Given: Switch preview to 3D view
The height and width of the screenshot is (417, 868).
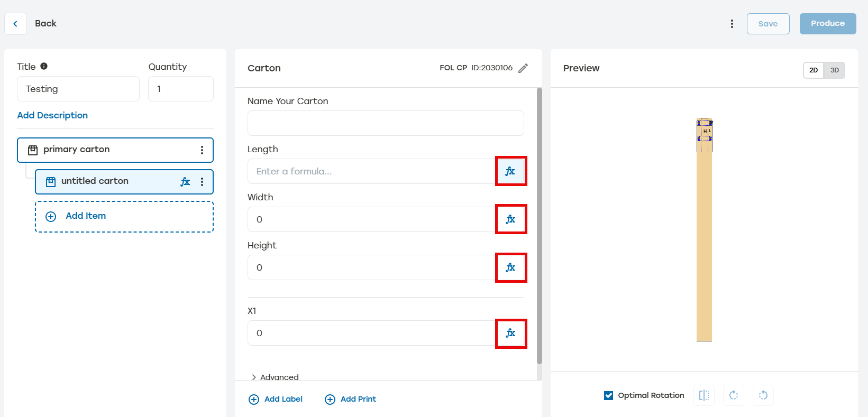Looking at the screenshot, I should coord(834,70).
